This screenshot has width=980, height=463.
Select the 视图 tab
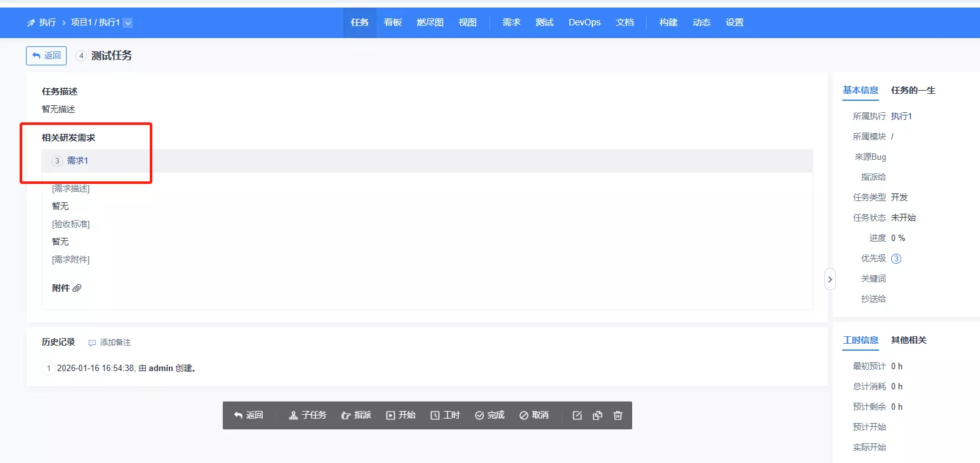tap(468, 22)
